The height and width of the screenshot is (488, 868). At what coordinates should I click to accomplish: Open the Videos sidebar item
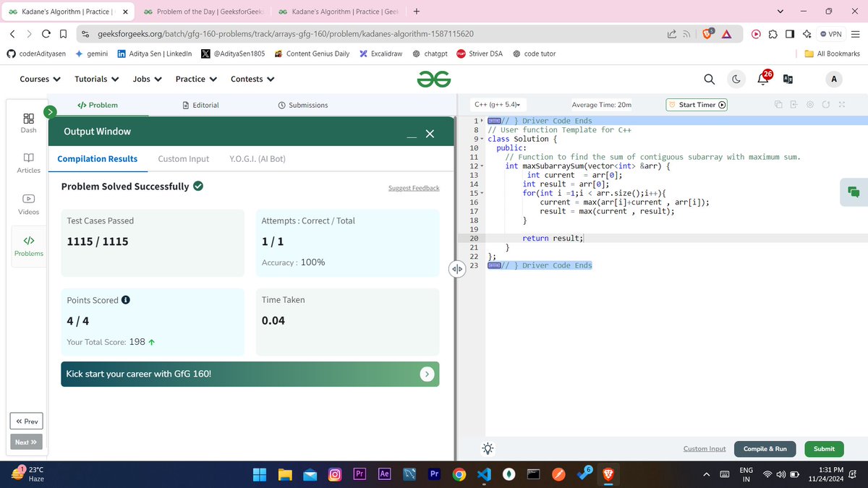28,205
